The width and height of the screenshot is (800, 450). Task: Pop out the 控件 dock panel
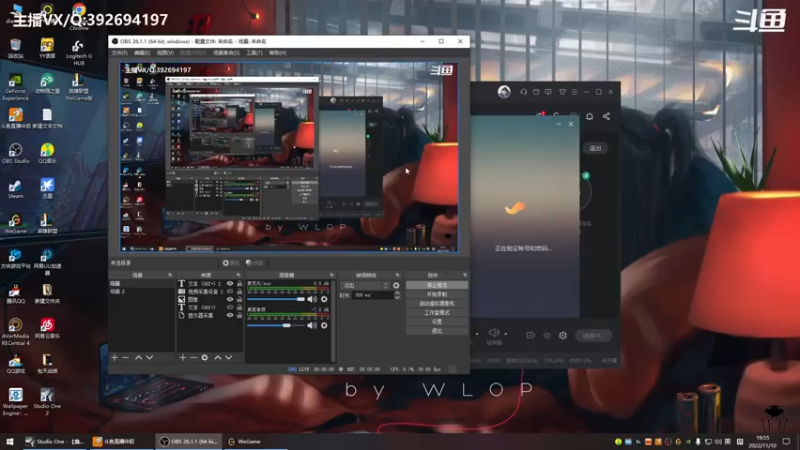[x=465, y=275]
